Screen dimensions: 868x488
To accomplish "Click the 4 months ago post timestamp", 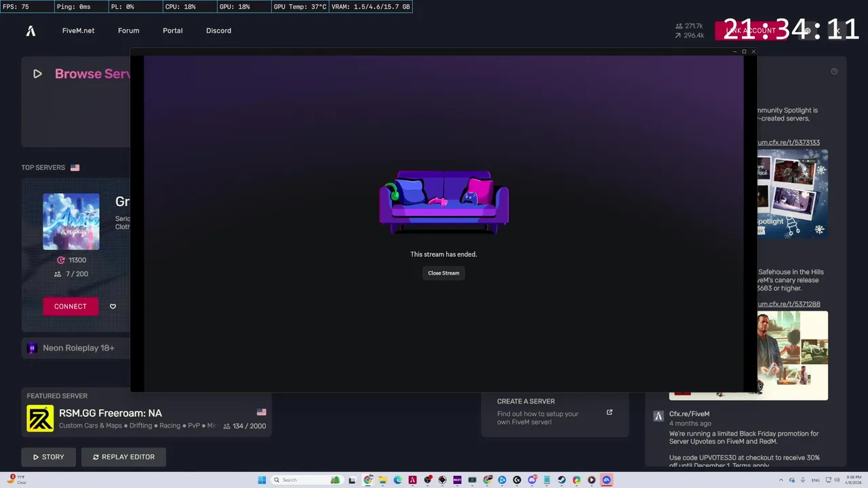I will 690,424.
